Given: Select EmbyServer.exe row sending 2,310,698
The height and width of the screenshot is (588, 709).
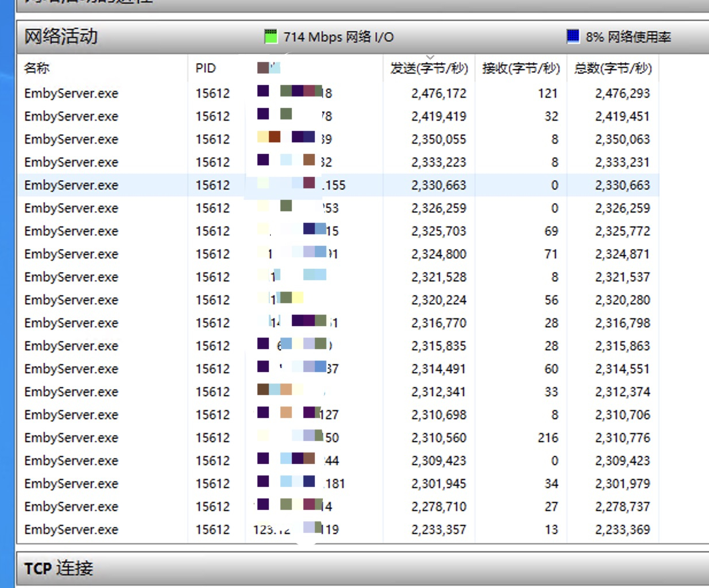Looking at the screenshot, I should point(338,415).
